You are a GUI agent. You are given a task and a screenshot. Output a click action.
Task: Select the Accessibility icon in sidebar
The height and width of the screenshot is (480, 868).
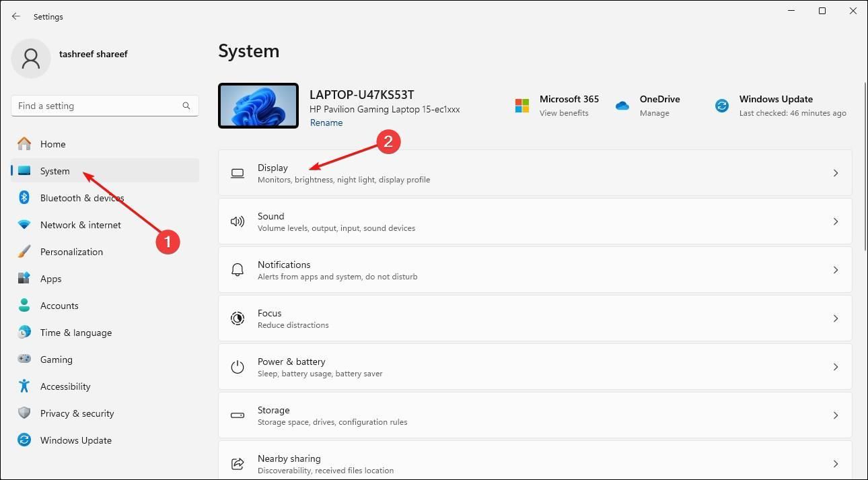[x=24, y=386]
